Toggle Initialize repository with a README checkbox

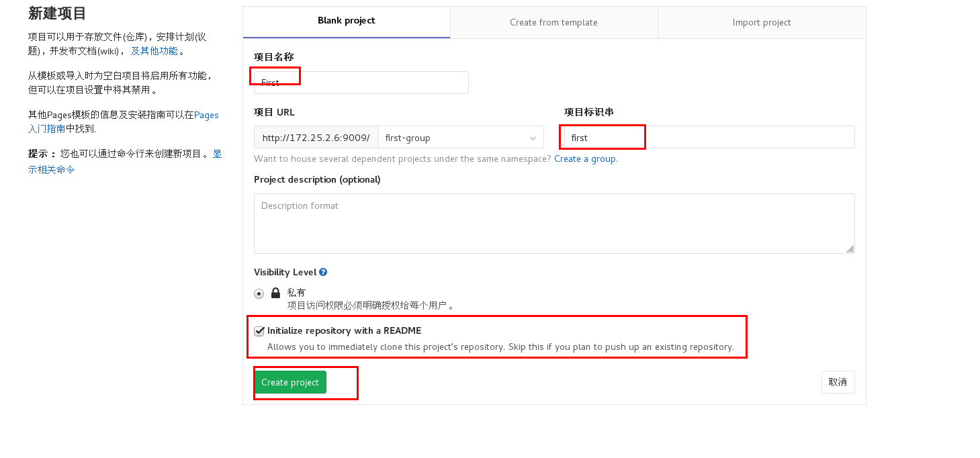(x=259, y=330)
